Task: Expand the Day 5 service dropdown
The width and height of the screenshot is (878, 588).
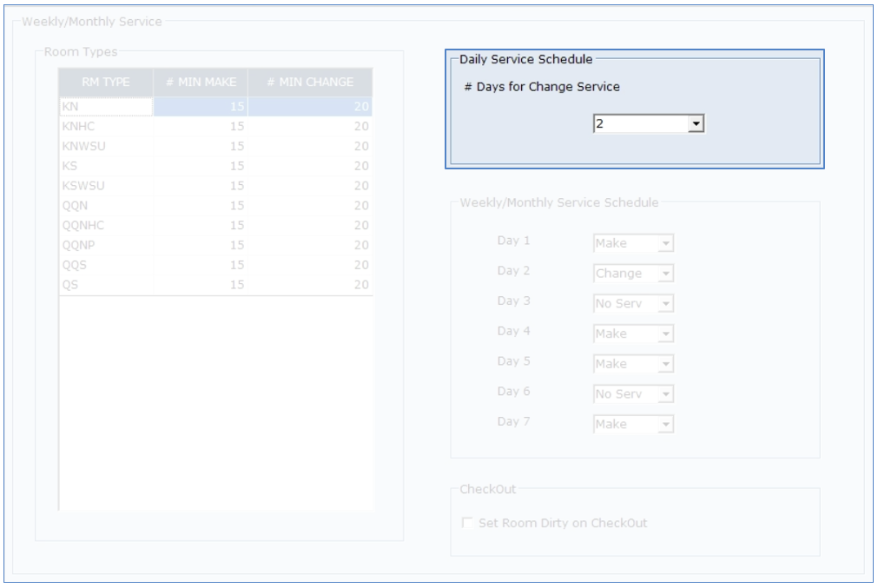Action: point(665,365)
